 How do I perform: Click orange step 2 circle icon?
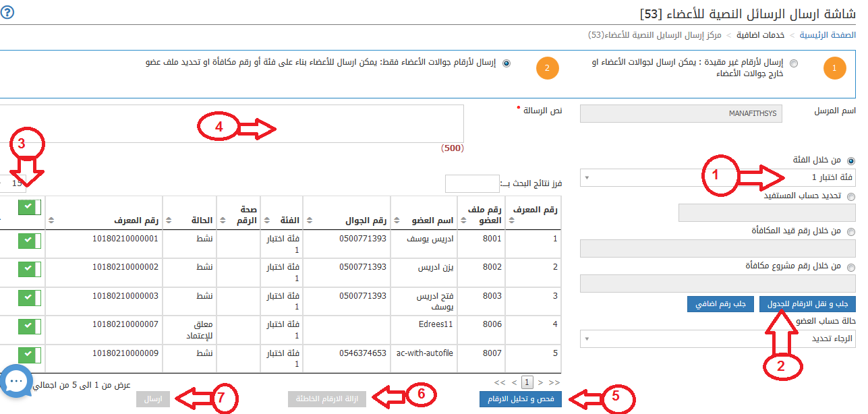[x=547, y=68]
